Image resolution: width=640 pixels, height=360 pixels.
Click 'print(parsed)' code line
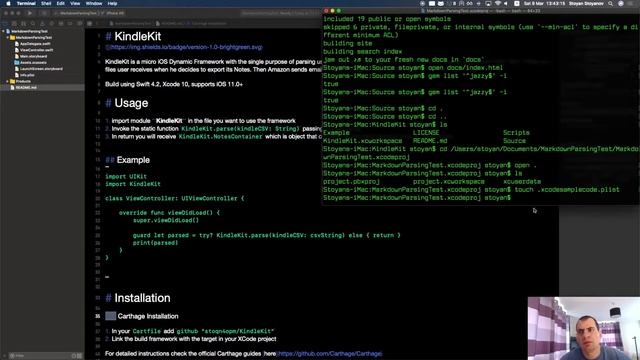point(155,243)
